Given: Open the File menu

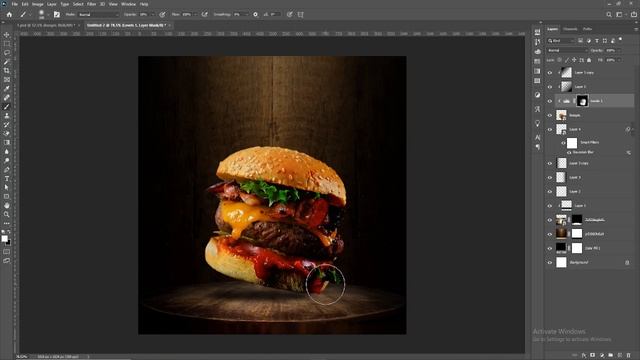Looking at the screenshot, I should click(x=15, y=4).
